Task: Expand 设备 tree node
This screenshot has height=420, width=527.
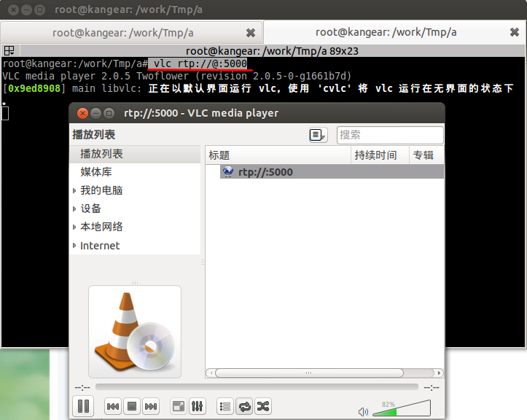Action: (74, 209)
